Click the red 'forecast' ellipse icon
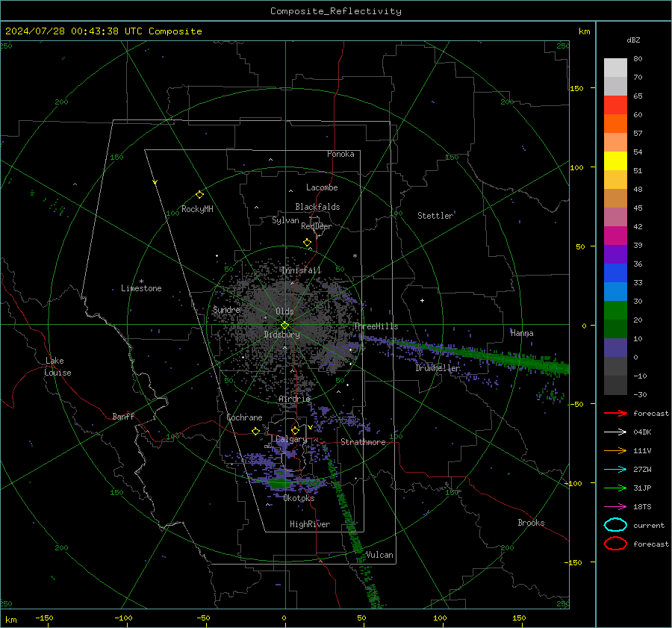Viewport: 672px width, 628px height. 615,544
